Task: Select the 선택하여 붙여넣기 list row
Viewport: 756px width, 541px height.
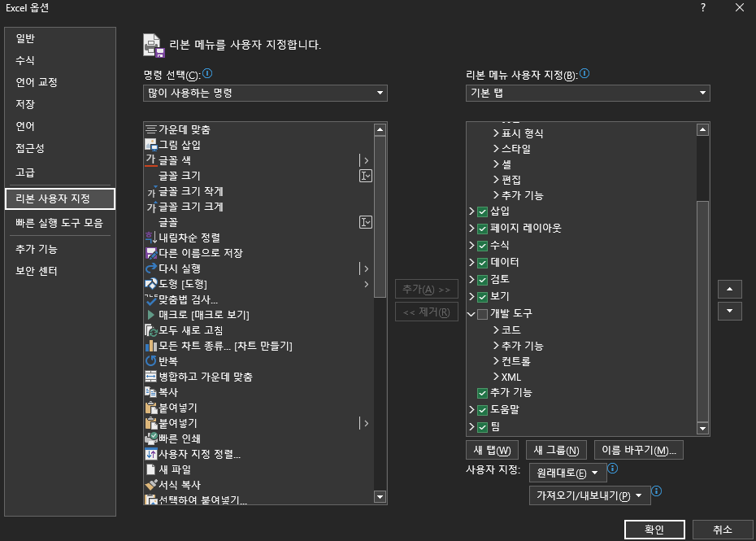Action: 259,499
